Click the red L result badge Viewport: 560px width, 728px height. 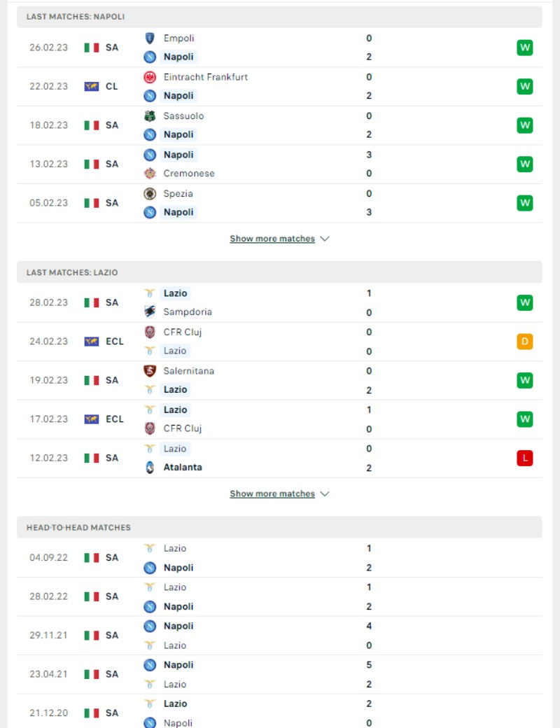tap(525, 458)
